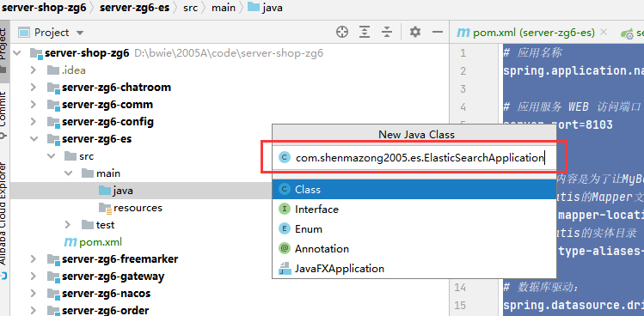Click the spring.datasource.dri text line

[x=573, y=306]
